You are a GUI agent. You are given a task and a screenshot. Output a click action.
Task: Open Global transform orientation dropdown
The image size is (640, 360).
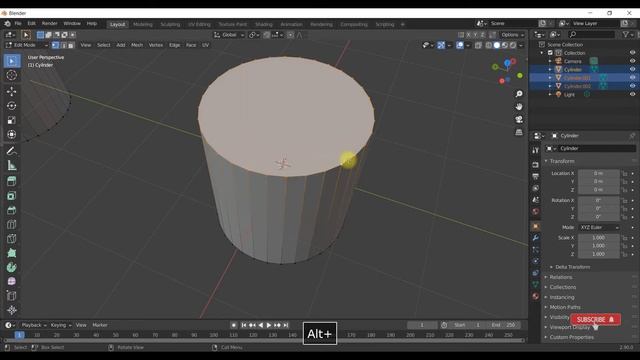pyautogui.click(x=229, y=35)
